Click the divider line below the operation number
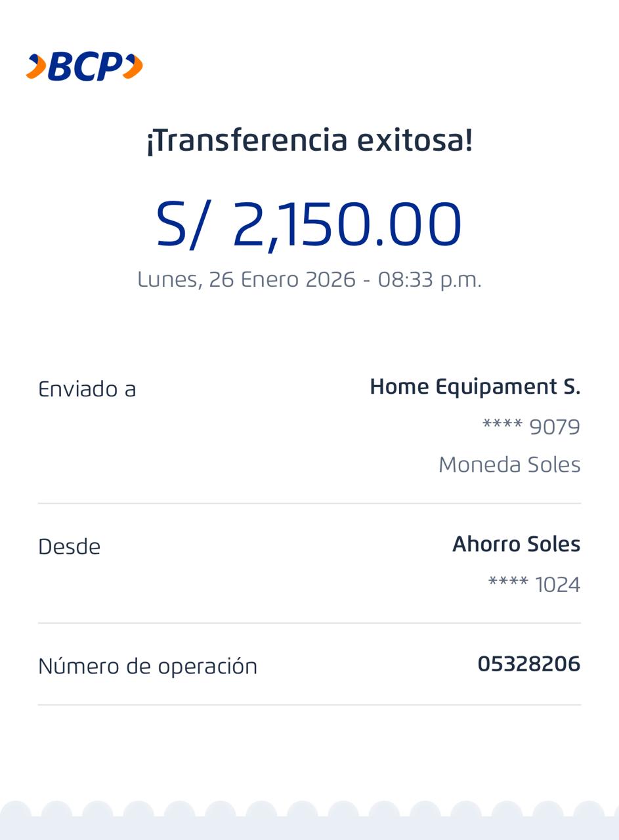This screenshot has width=619, height=840. (309, 705)
